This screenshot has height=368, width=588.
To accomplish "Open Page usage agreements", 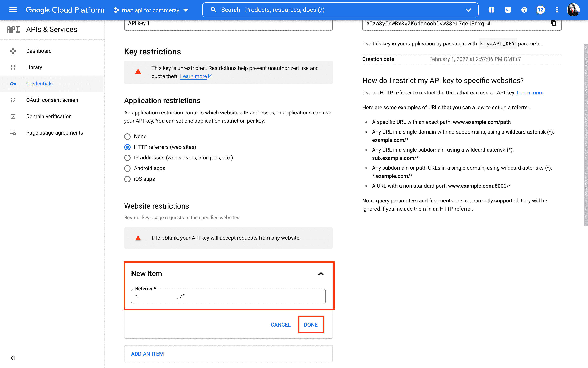I will [52, 132].
